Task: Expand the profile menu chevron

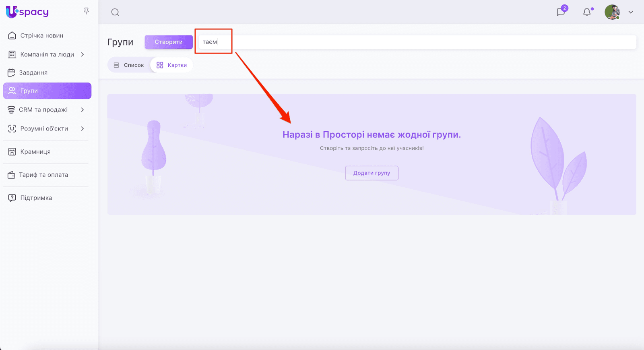Action: (631, 12)
